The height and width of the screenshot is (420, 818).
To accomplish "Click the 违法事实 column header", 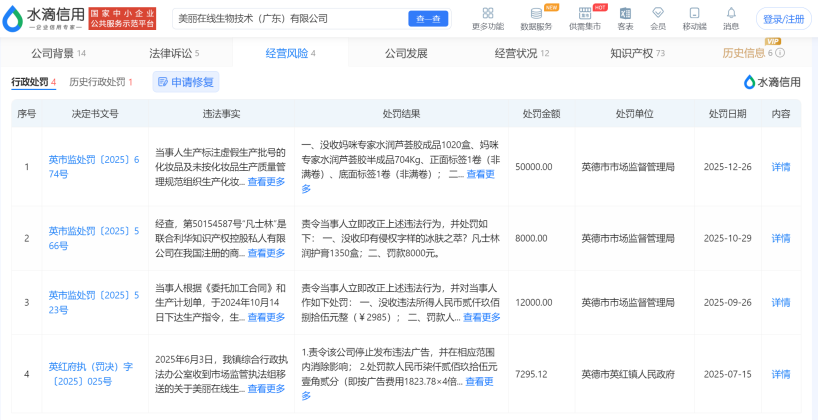I will (221, 114).
